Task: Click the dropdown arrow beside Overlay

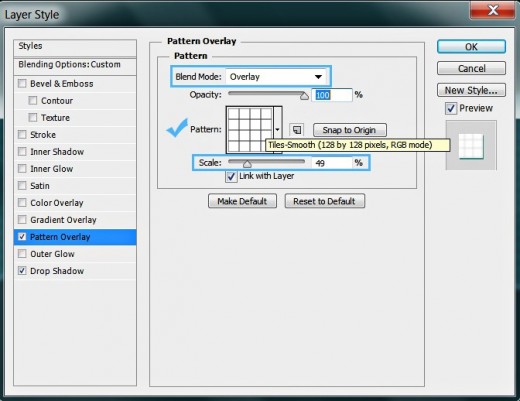Action: pyautogui.click(x=318, y=77)
